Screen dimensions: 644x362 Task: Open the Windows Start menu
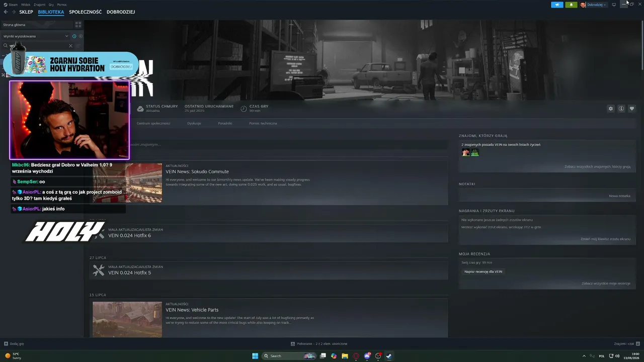[x=255, y=356]
